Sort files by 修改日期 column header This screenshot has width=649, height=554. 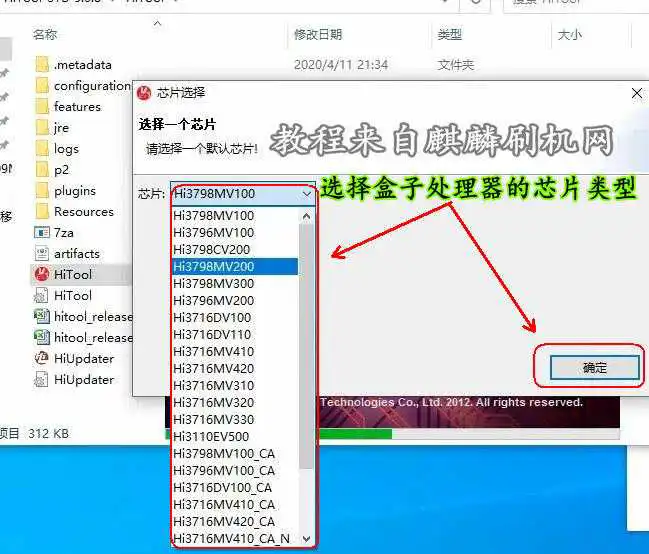point(318,34)
